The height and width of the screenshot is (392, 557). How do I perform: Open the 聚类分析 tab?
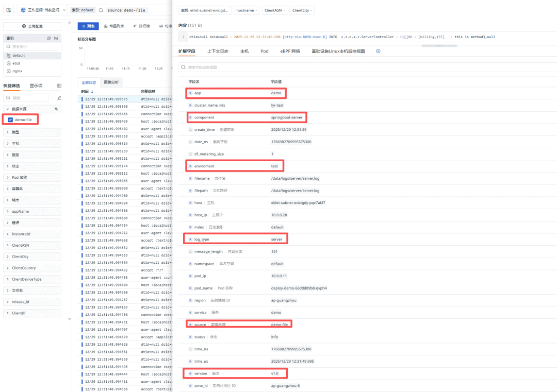111,82
